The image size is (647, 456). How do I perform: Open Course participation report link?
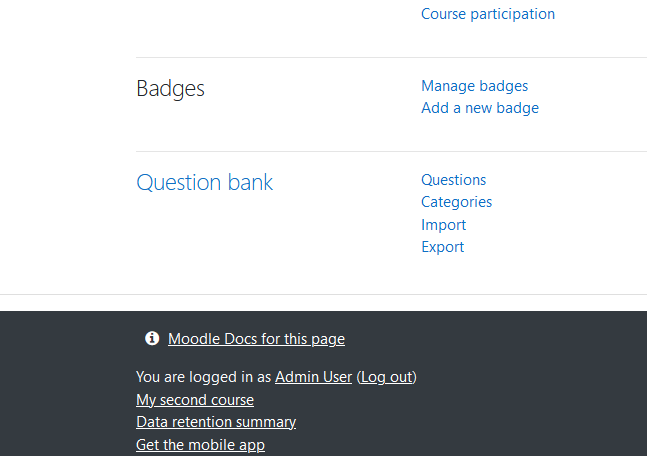click(488, 14)
